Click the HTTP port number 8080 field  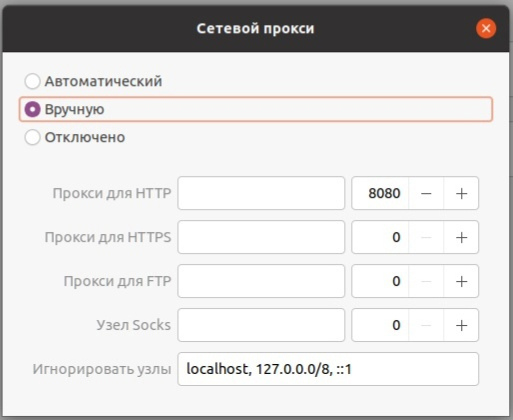(380, 193)
